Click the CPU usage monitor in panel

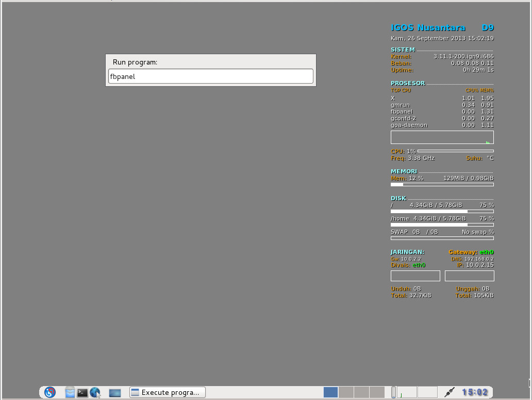407,392
